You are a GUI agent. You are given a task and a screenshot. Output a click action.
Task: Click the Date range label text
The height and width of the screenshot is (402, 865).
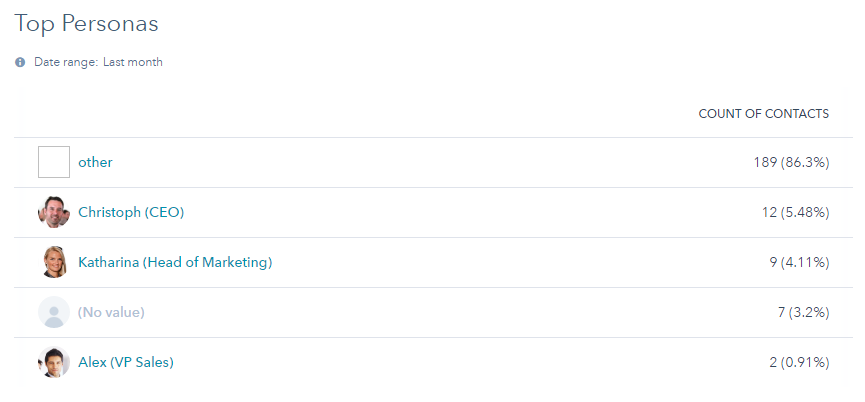[66, 62]
